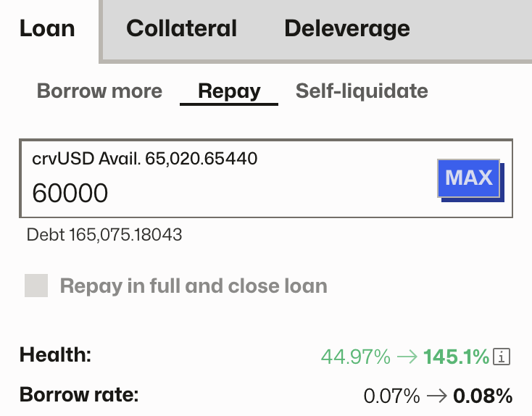The image size is (532, 416).
Task: Click the Debt 165,075.18043 text
Action: point(104,235)
